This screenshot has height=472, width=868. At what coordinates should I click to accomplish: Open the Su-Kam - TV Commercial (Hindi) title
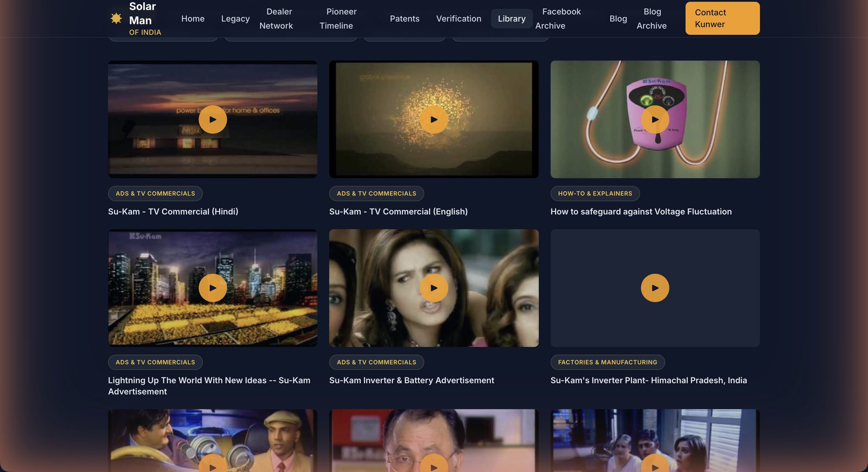tap(173, 212)
